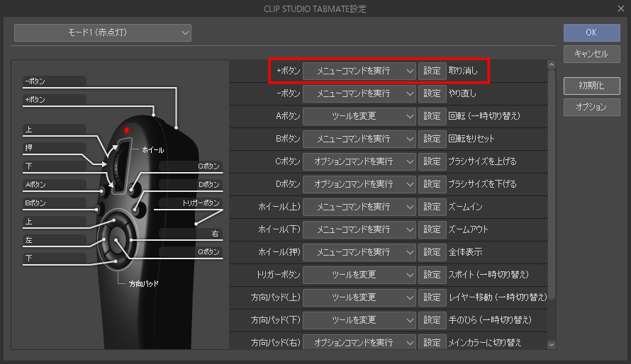Image resolution: width=631 pixels, height=364 pixels.
Task: Click the scrollbar up arrow
Action: pos(552,64)
